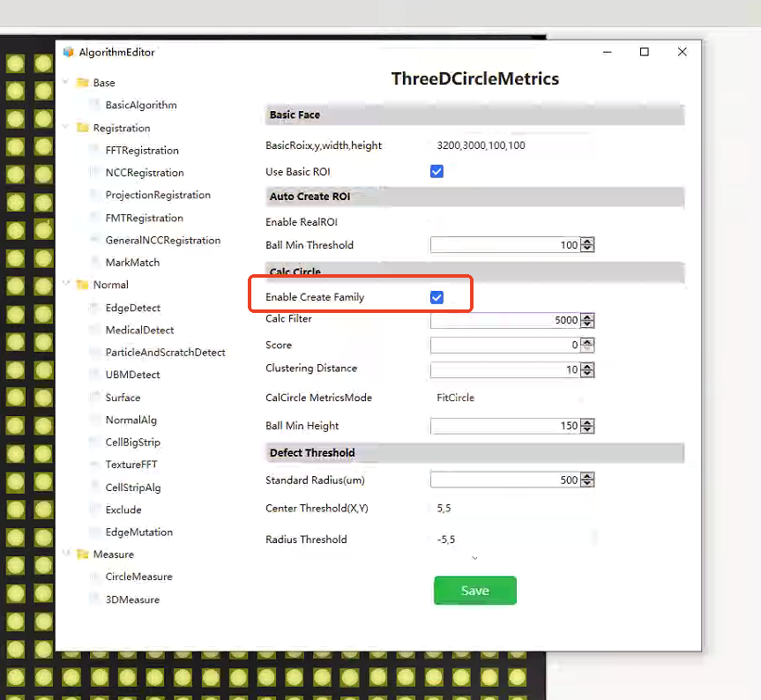Uncheck the Use Basic ROI checkbox
The width and height of the screenshot is (761, 700).
click(x=436, y=171)
